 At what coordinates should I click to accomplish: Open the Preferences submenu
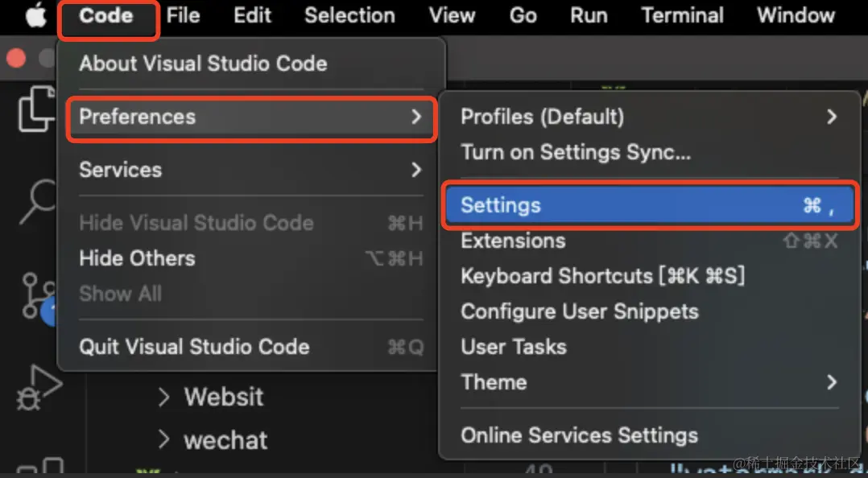[x=252, y=117]
